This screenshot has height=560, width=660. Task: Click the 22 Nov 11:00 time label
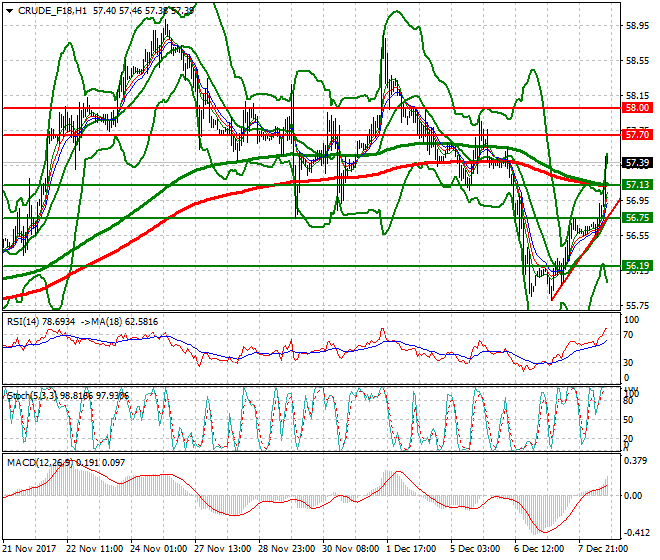(95, 549)
